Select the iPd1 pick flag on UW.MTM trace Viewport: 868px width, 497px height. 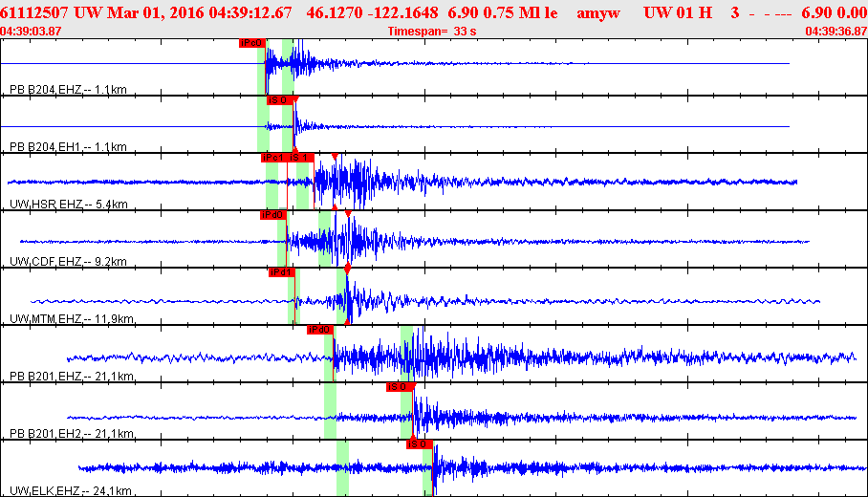click(x=282, y=272)
